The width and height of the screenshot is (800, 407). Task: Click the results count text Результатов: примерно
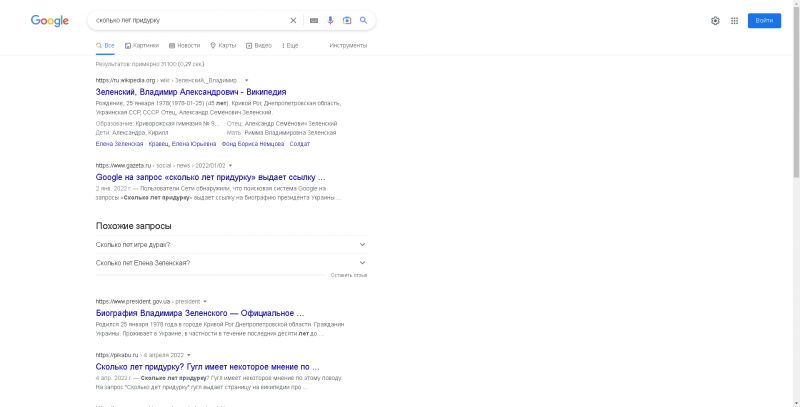pyautogui.click(x=150, y=64)
